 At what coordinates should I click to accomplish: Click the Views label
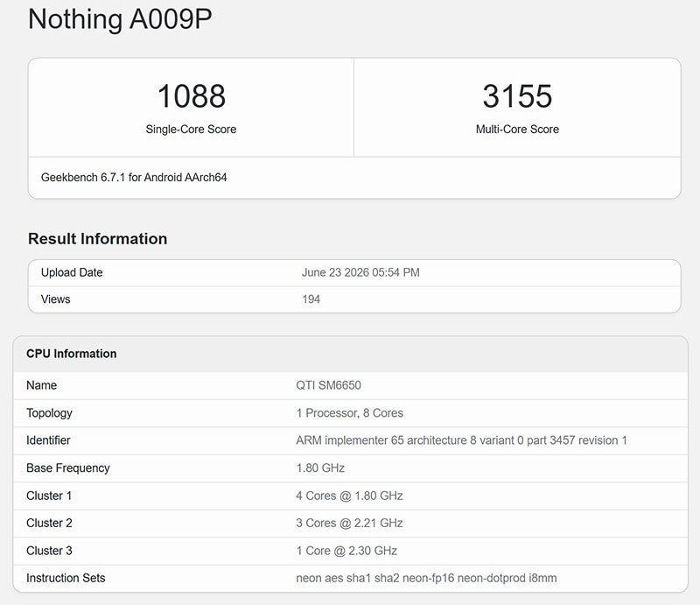[x=56, y=299]
